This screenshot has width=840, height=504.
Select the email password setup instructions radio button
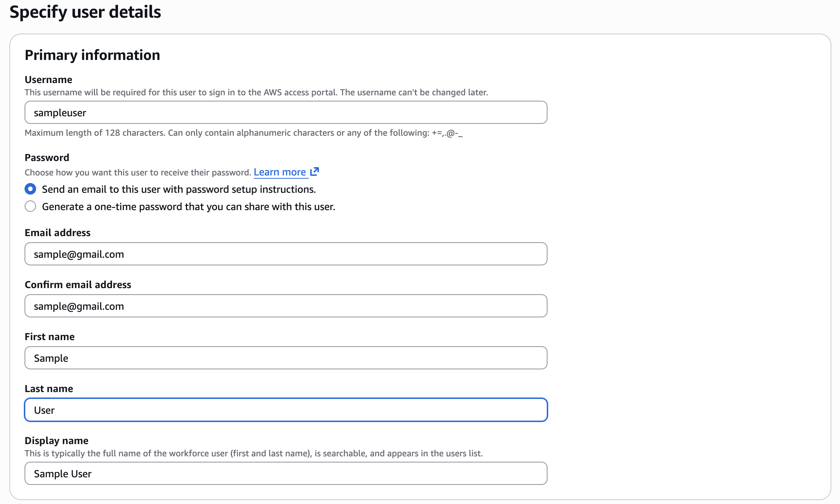coord(30,188)
